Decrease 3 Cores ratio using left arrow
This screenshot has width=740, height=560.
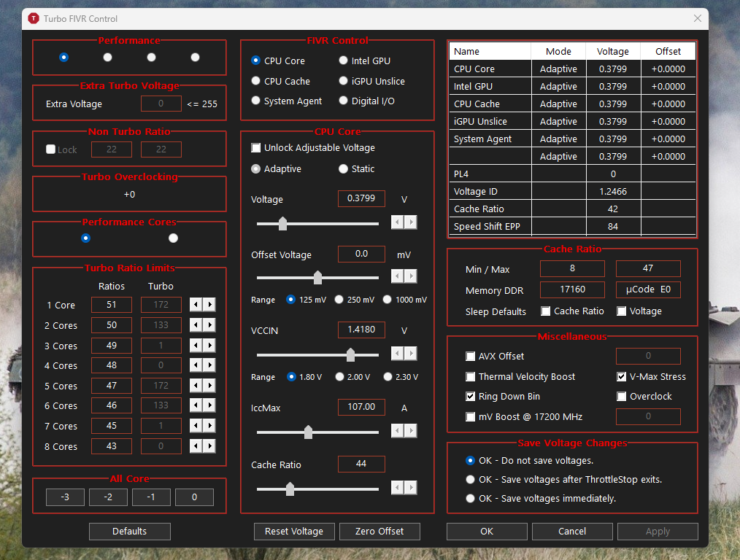196,346
